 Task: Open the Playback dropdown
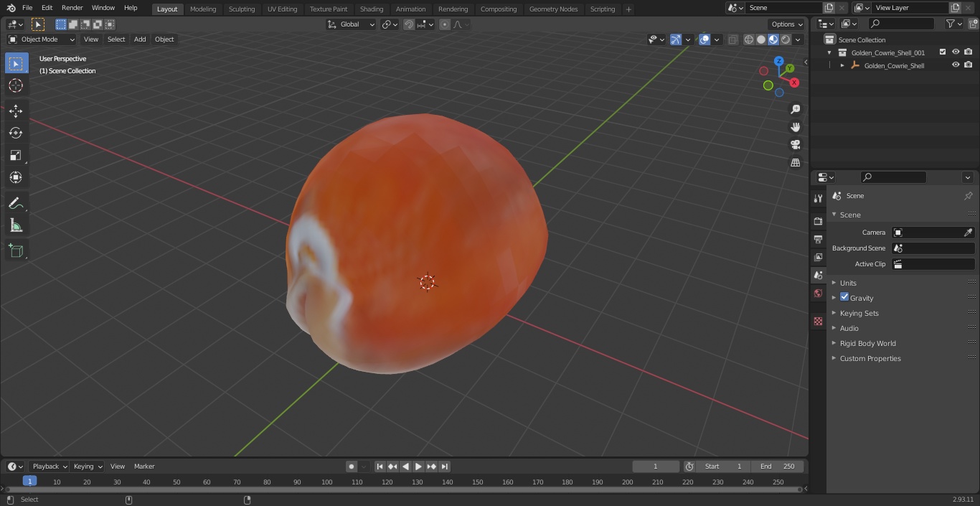coord(49,467)
